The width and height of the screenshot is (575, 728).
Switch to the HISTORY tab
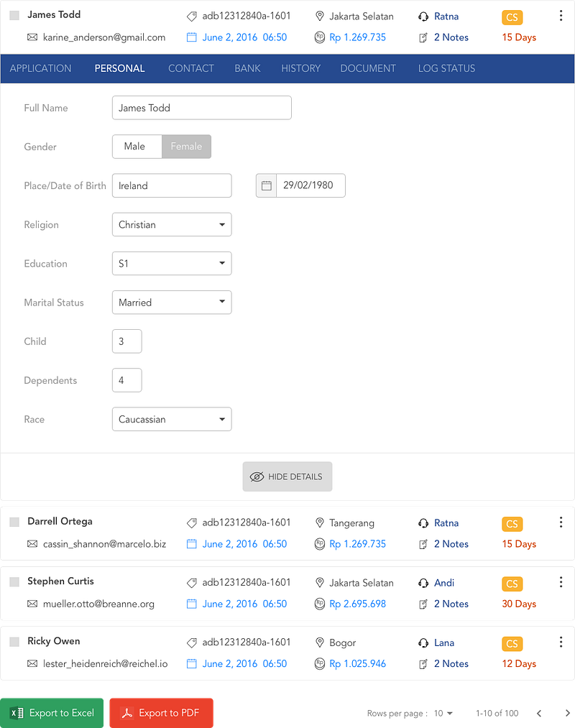tap(300, 68)
